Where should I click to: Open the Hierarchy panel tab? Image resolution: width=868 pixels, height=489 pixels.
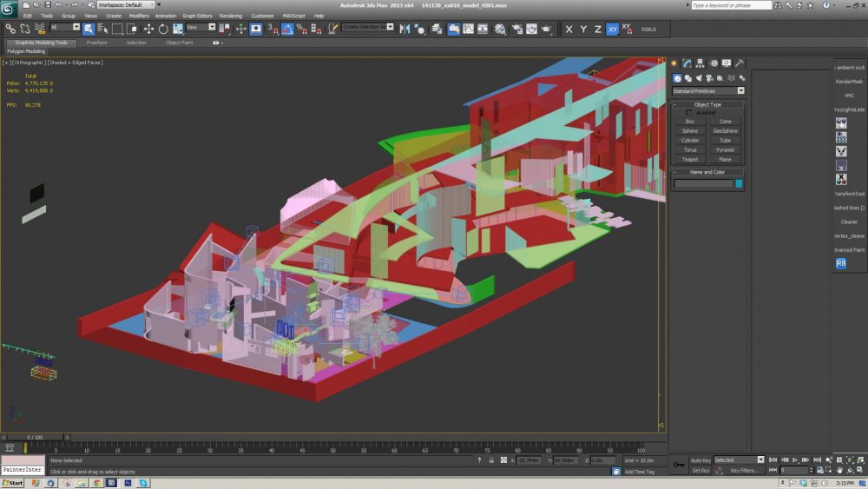pos(700,63)
